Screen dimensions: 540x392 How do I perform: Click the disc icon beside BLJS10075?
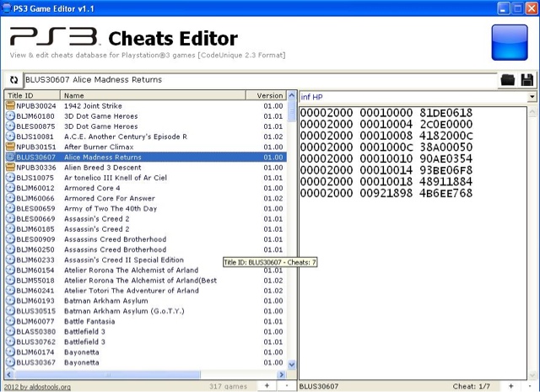(11, 178)
